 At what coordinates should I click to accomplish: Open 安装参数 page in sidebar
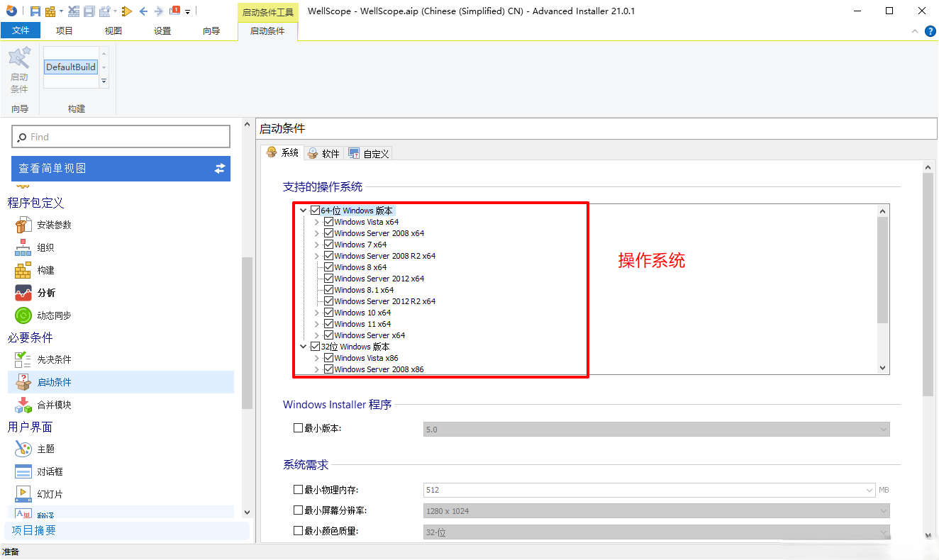coord(54,225)
